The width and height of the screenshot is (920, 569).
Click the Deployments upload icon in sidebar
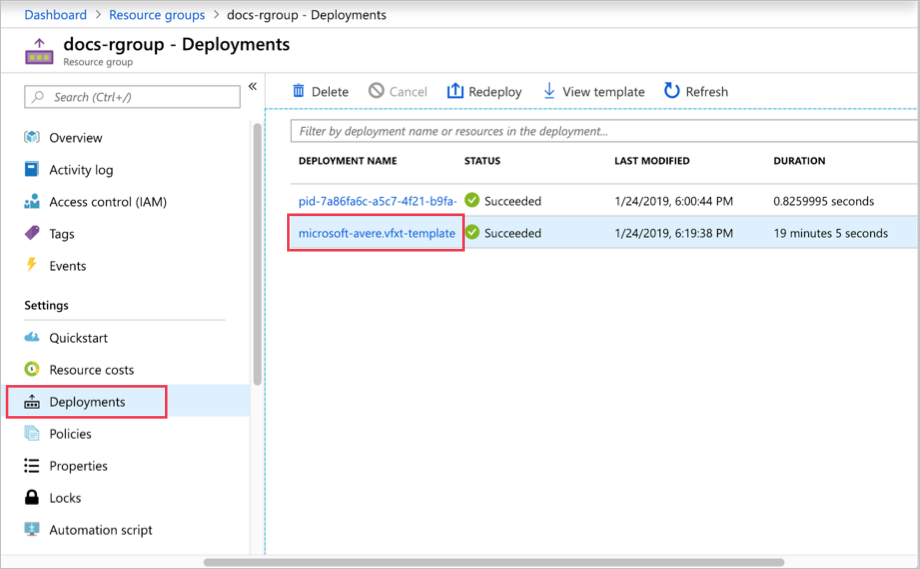click(x=32, y=402)
